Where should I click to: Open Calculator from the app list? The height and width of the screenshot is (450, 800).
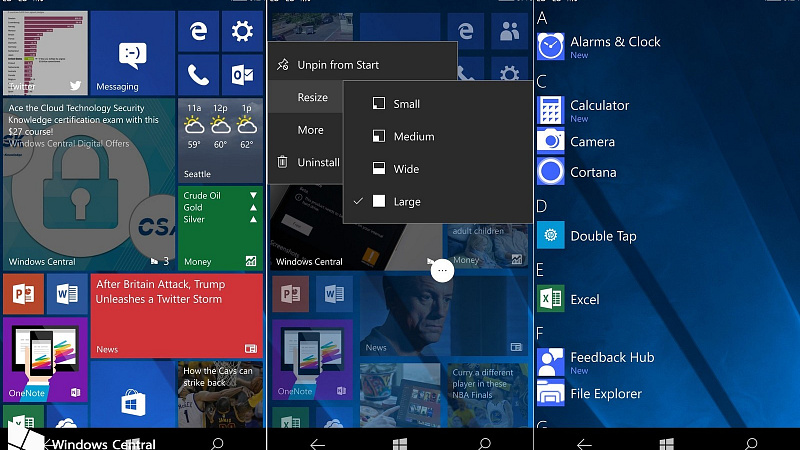pos(583,110)
